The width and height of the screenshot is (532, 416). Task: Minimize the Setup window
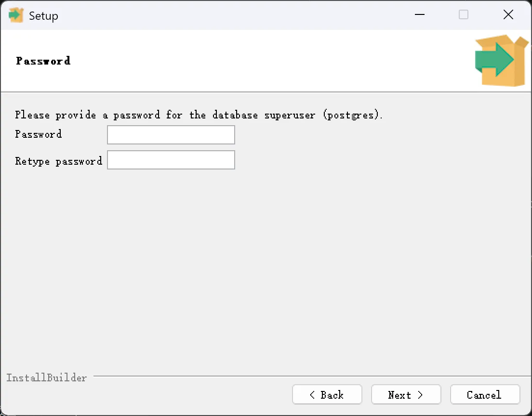[x=420, y=14]
